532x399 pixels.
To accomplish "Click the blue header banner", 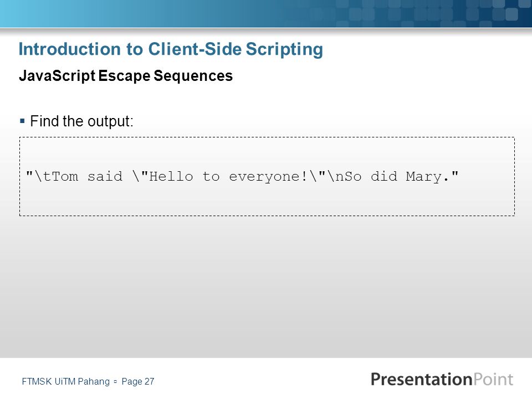I will 266,13.
